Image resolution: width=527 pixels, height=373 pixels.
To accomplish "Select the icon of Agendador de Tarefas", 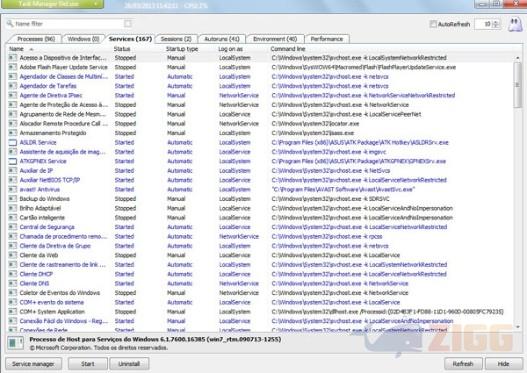I will tap(13, 86).
